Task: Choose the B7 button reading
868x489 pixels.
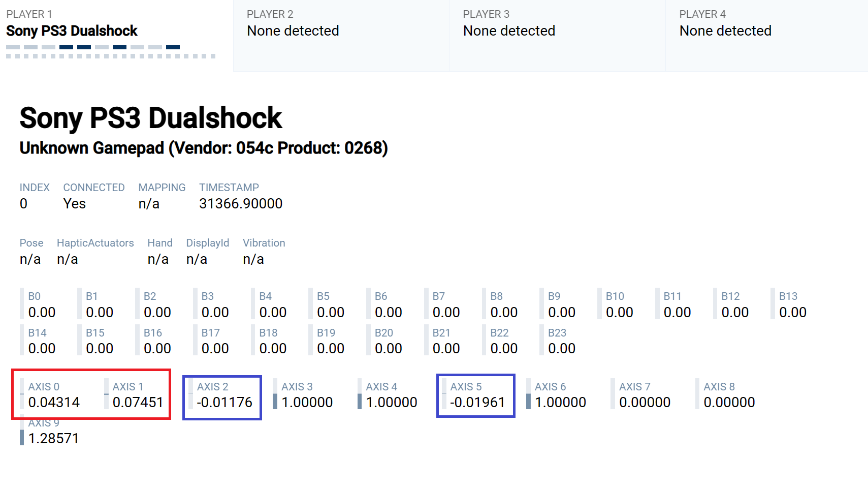Action: (443, 304)
